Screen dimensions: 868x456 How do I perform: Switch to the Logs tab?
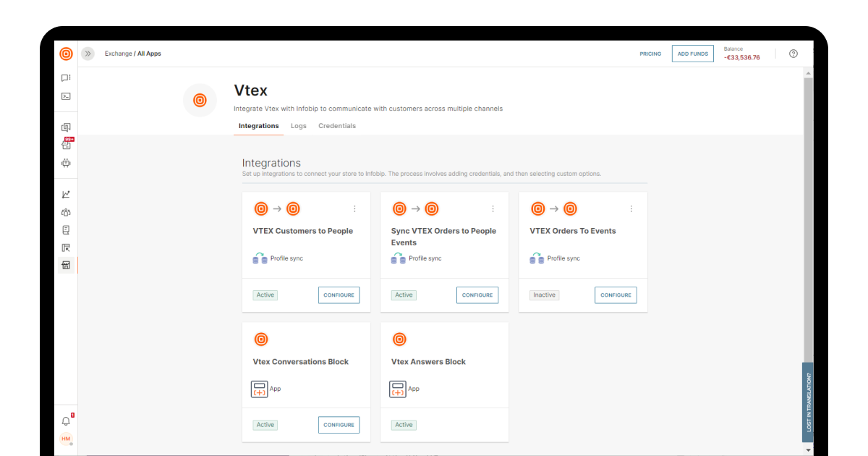click(x=299, y=126)
